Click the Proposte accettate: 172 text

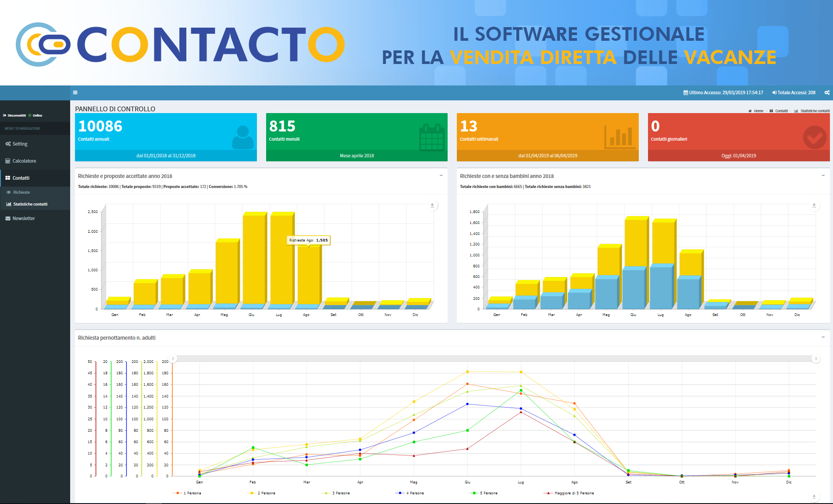tap(185, 187)
